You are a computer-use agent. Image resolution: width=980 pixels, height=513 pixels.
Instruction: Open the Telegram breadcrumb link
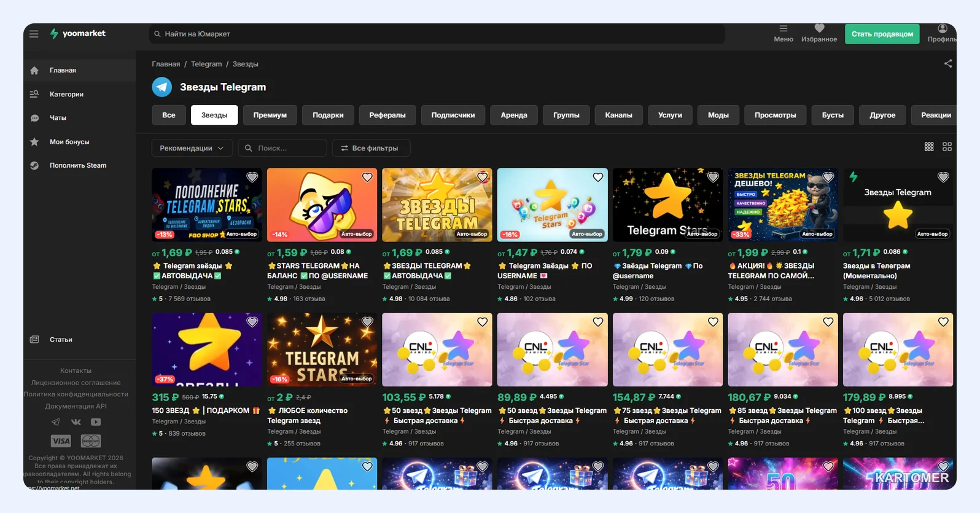[206, 64]
